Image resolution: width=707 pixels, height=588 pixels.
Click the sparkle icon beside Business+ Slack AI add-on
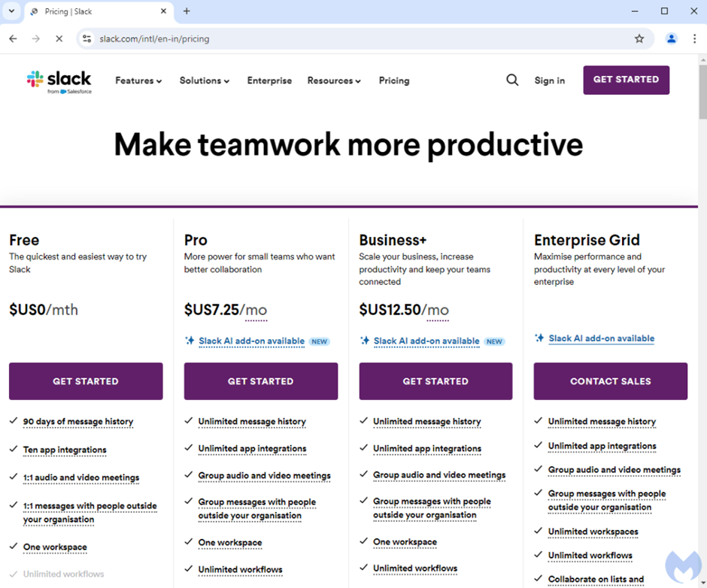pos(365,341)
